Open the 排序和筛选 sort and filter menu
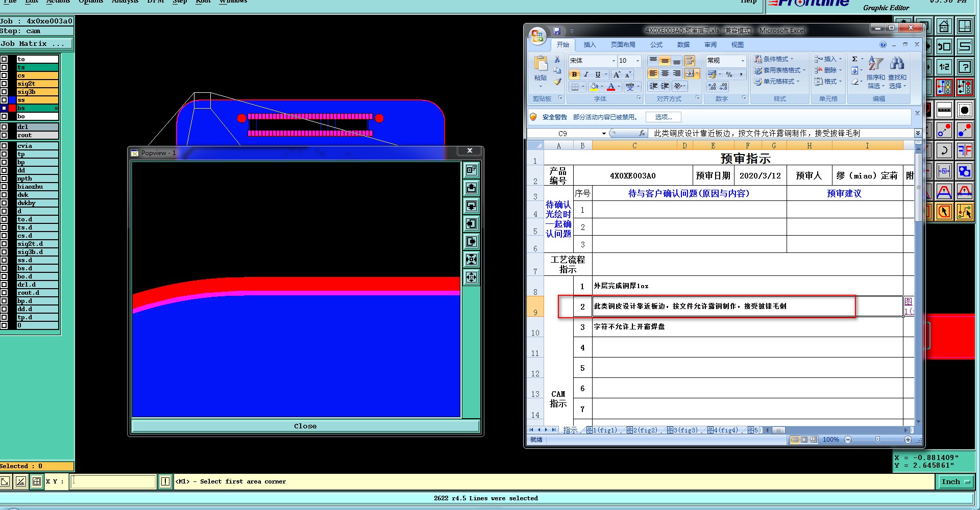 [x=876, y=72]
